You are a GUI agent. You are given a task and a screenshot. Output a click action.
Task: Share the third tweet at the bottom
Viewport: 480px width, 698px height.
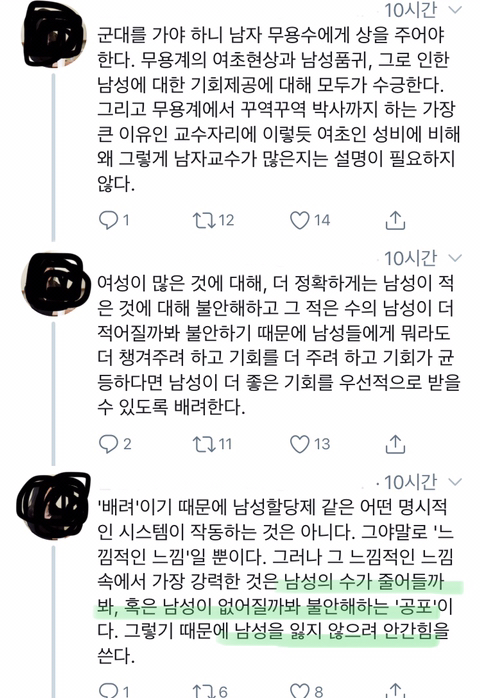[x=395, y=690]
